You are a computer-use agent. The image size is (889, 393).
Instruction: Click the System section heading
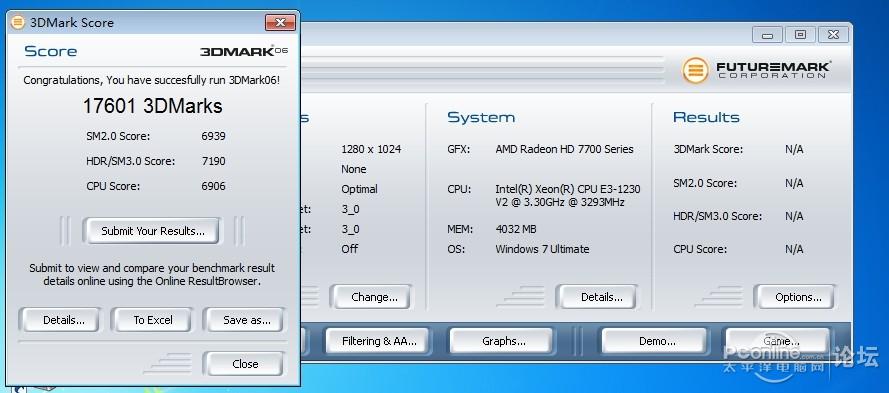481,117
